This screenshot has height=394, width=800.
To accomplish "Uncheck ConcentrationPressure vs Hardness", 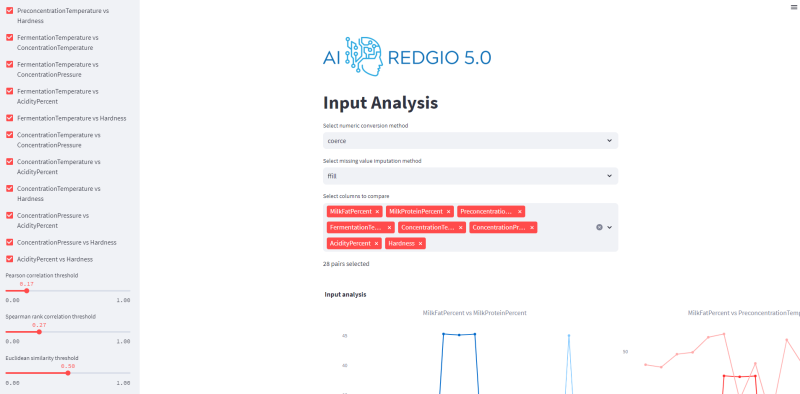I will (x=9, y=242).
